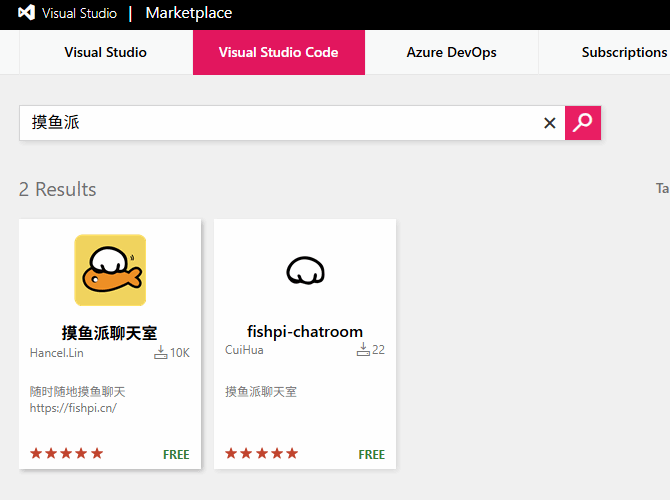Open the 摸鱼派聊天室 extension title
The image size is (670, 500).
point(110,332)
